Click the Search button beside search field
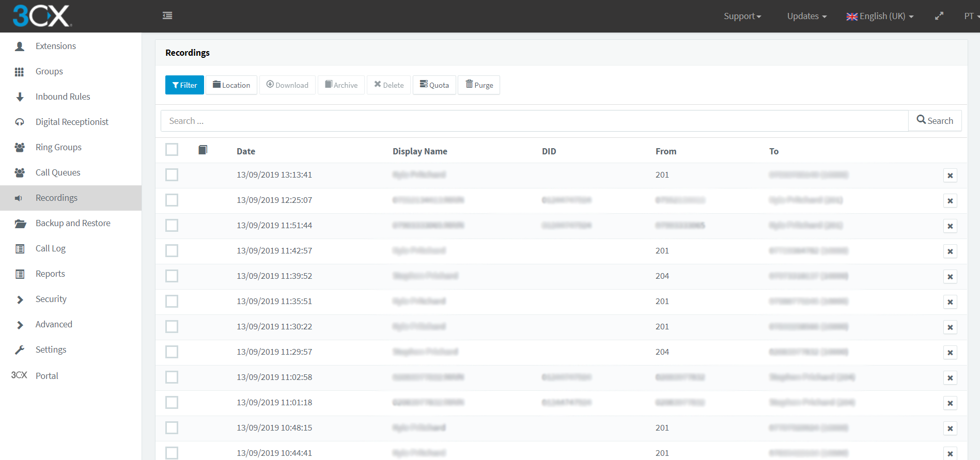 [x=935, y=121]
